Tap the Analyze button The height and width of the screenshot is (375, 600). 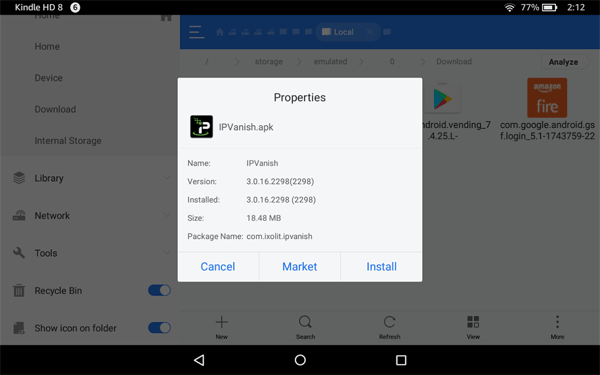click(565, 62)
